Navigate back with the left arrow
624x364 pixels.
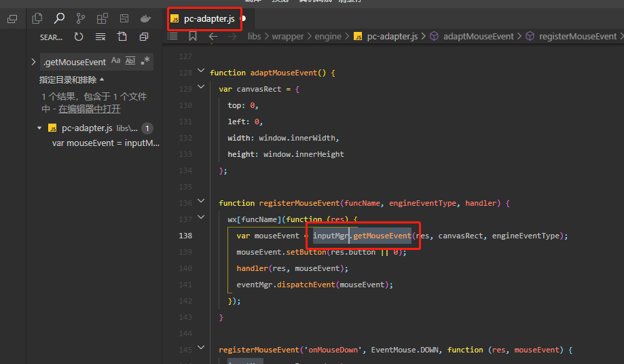tap(213, 37)
